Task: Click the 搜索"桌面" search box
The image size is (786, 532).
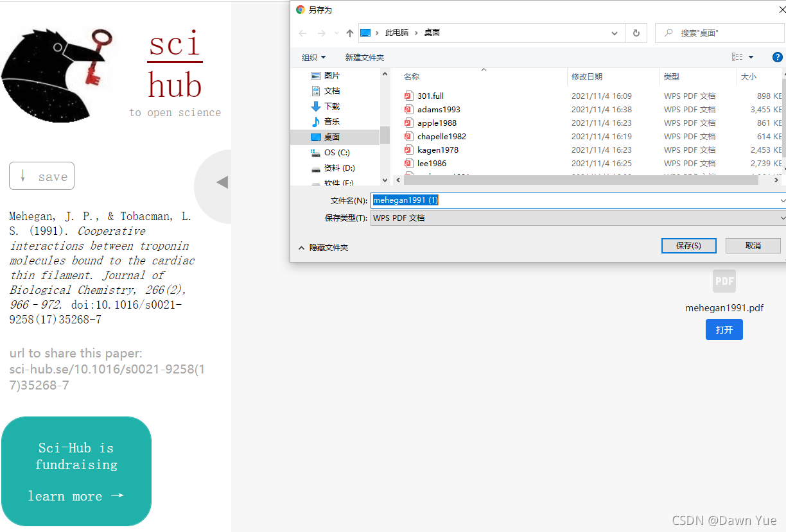Action: click(x=720, y=33)
